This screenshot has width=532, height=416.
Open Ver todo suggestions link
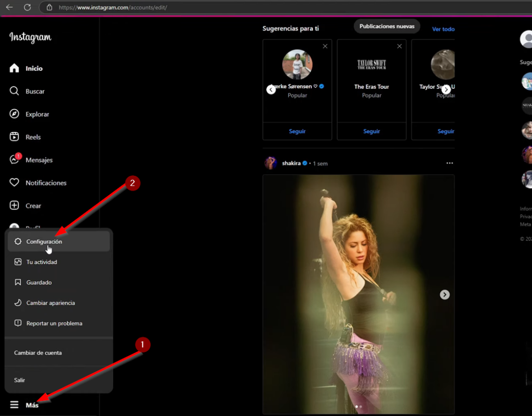(443, 29)
